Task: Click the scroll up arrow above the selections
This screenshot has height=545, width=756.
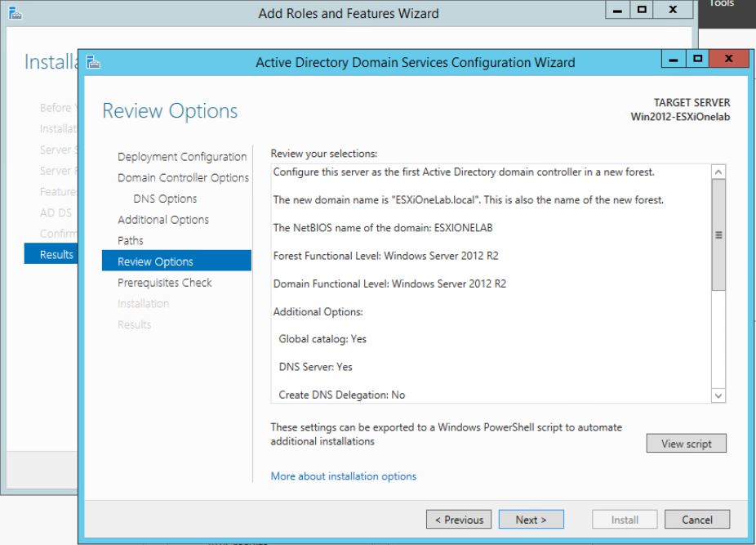Action: coord(717,171)
